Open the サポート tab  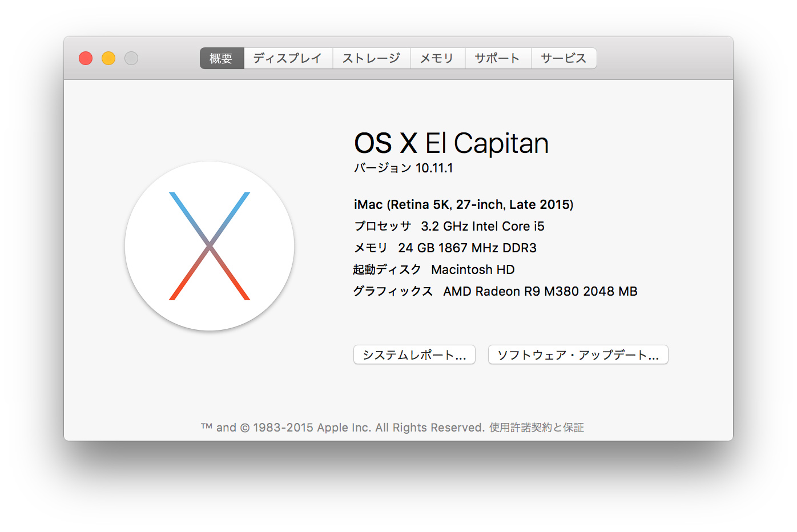tap(497, 58)
